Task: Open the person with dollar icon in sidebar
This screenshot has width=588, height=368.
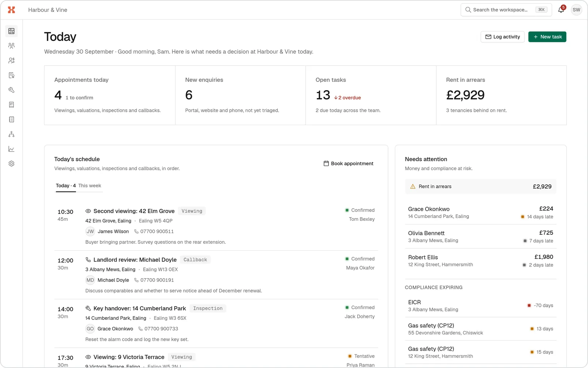Action: coord(11,61)
